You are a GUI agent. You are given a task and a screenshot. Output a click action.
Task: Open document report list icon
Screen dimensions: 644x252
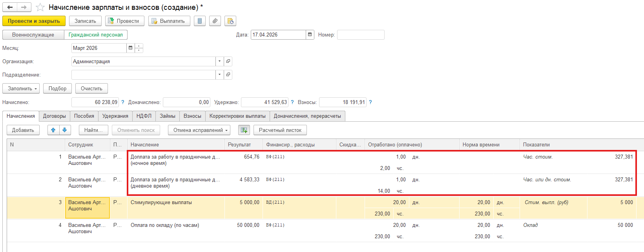click(x=200, y=21)
